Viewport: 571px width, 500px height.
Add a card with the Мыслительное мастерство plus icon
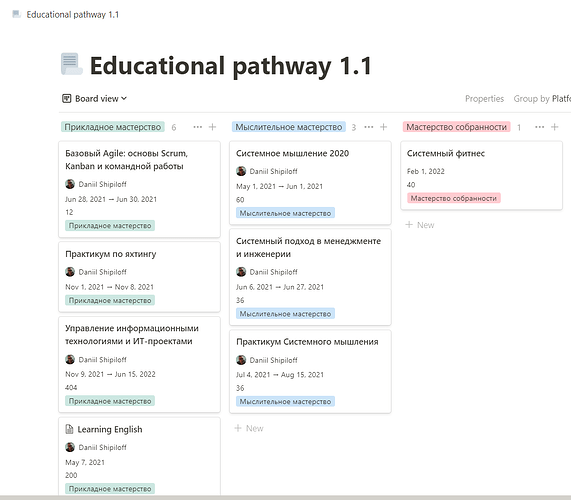(x=383, y=127)
